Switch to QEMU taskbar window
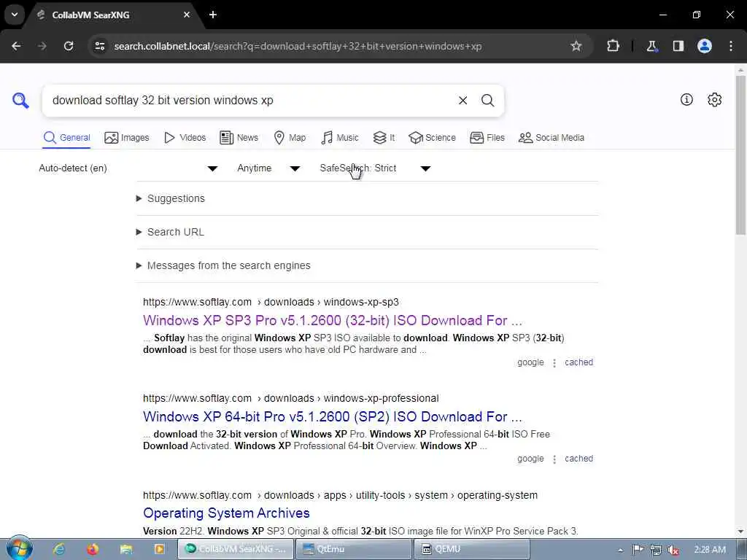This screenshot has width=747, height=560. click(471, 549)
